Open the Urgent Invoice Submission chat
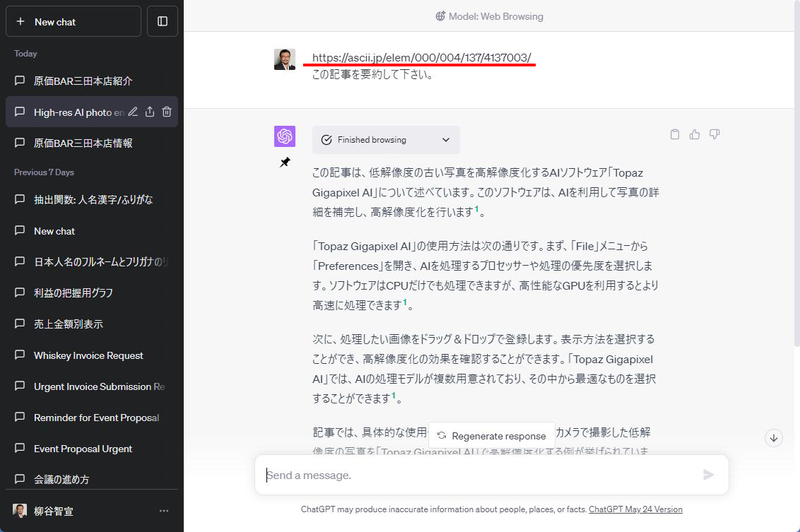800x532 pixels. [x=92, y=387]
